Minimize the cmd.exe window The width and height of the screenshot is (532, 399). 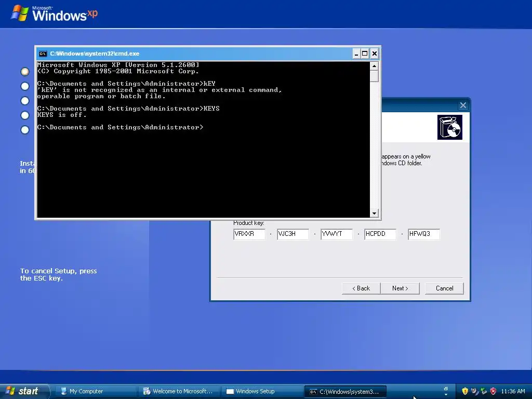tap(356, 54)
